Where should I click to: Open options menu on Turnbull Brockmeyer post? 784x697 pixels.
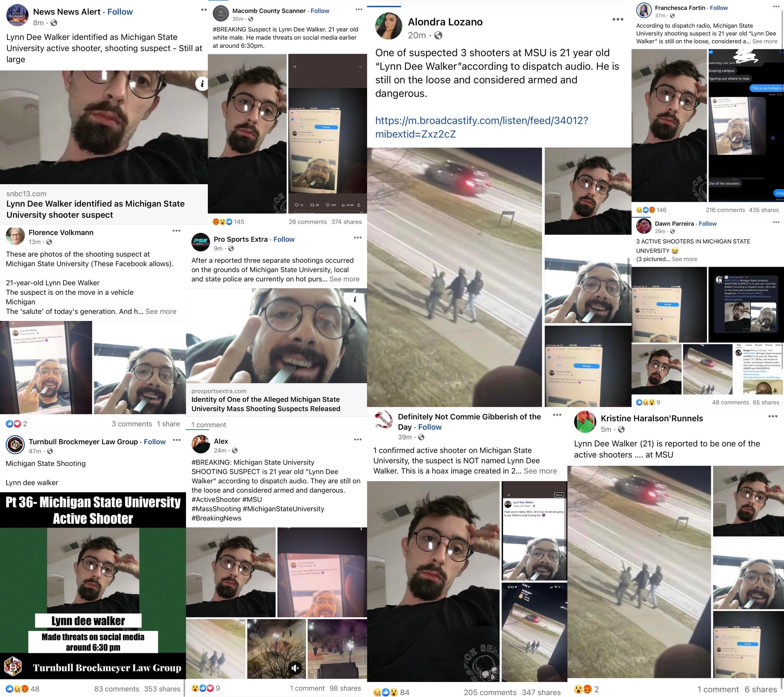177,440
